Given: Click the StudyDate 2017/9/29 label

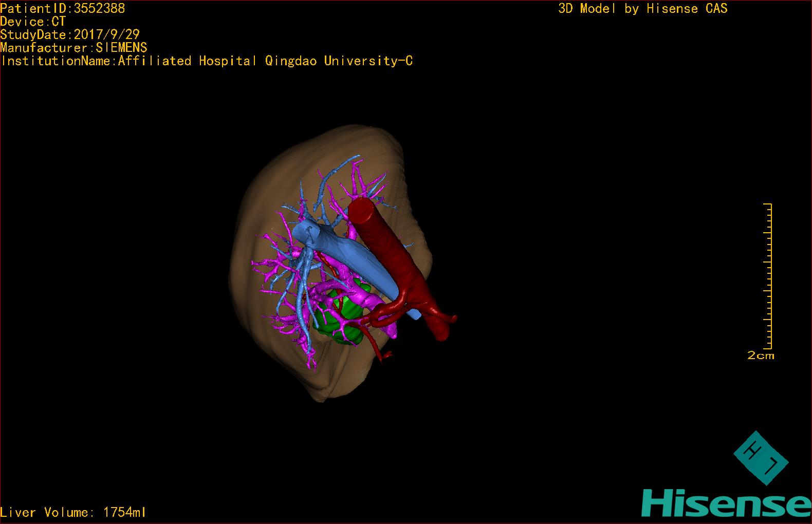Looking at the screenshot, I should tap(70, 35).
